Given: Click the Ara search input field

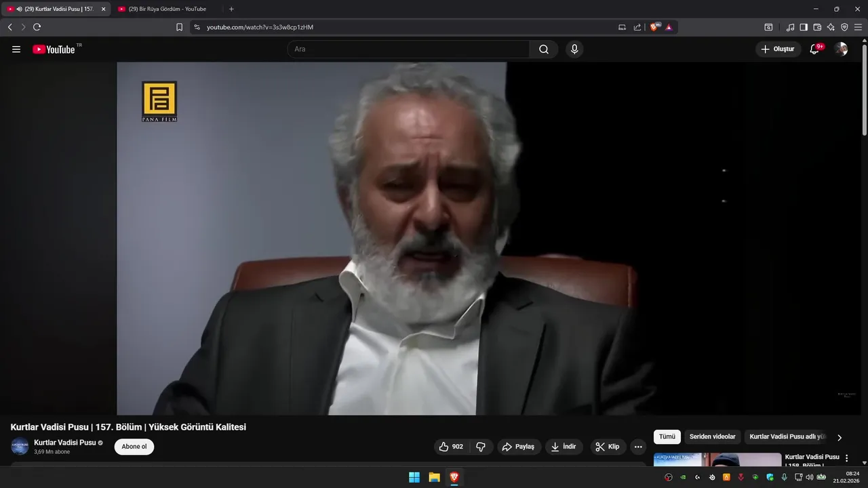Looking at the screenshot, I should [x=408, y=49].
